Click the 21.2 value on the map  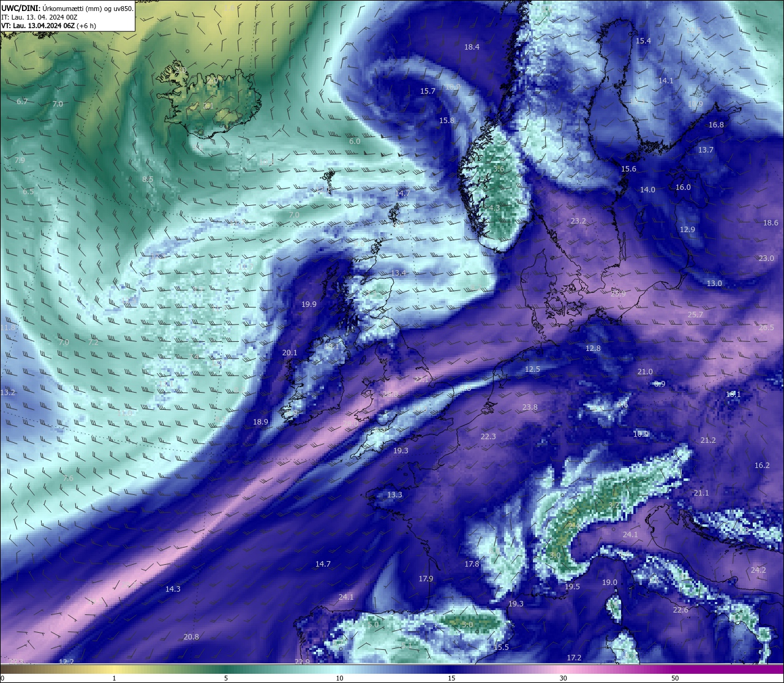tap(708, 440)
